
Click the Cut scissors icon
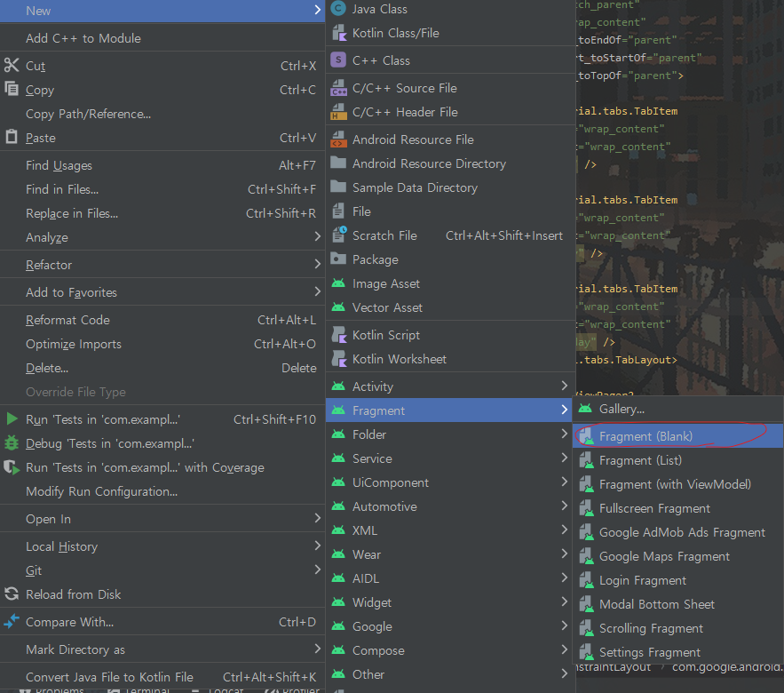coord(11,65)
